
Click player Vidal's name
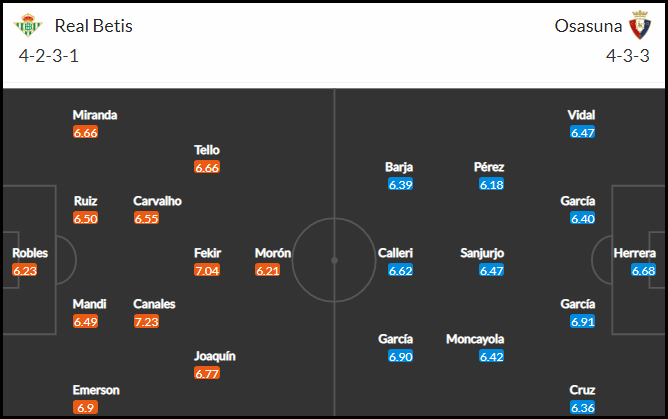coord(581,115)
